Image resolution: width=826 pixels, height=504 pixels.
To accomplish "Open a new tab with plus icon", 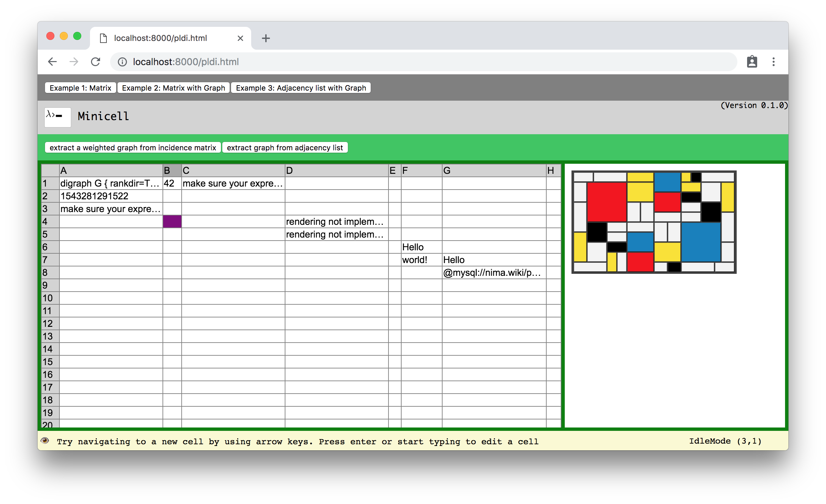I will (266, 38).
